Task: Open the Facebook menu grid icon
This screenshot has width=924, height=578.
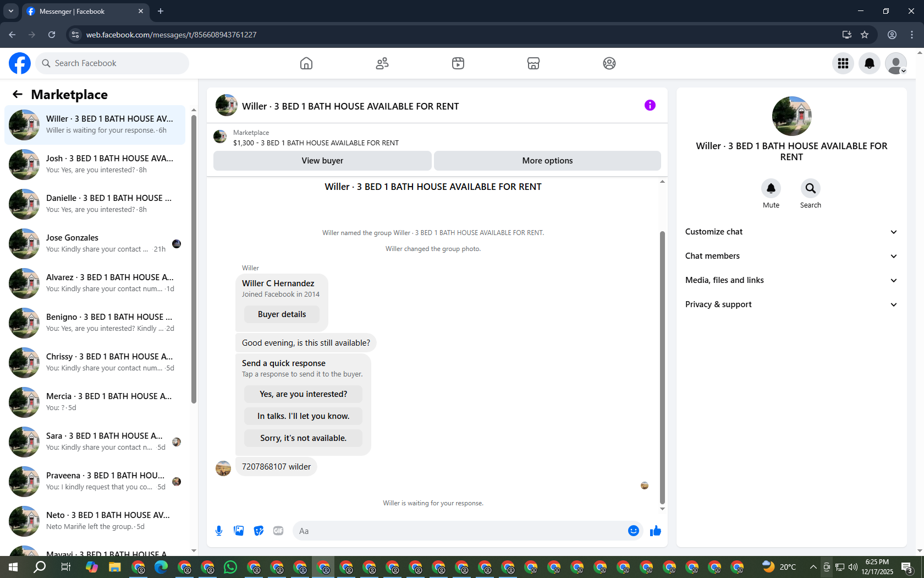Action: [x=843, y=63]
